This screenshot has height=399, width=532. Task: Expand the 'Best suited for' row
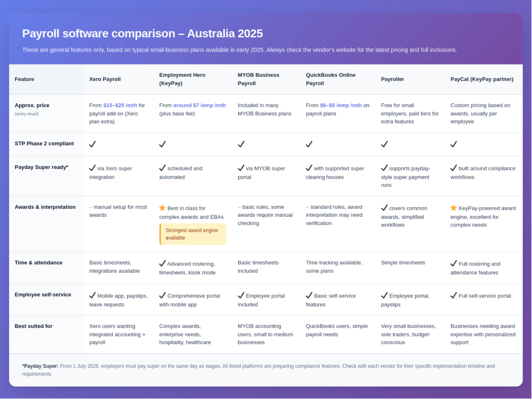(x=33, y=326)
